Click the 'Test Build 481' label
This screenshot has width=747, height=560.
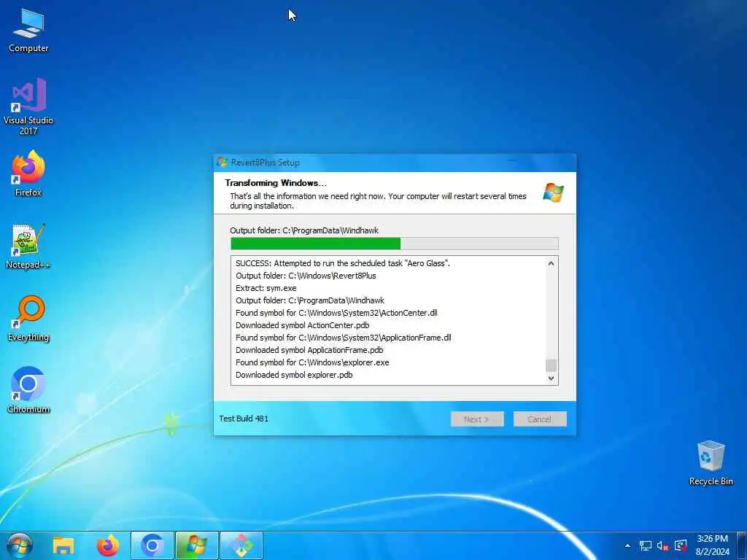(244, 419)
